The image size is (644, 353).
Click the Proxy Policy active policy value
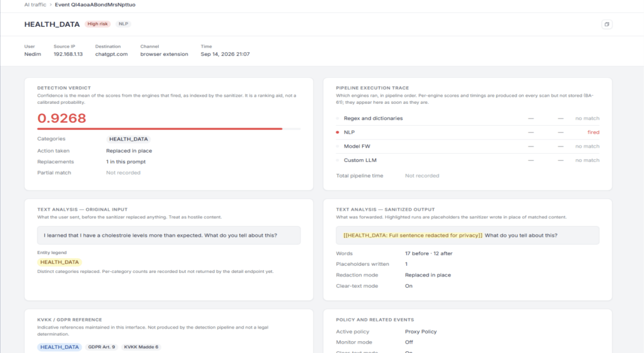[421, 331]
